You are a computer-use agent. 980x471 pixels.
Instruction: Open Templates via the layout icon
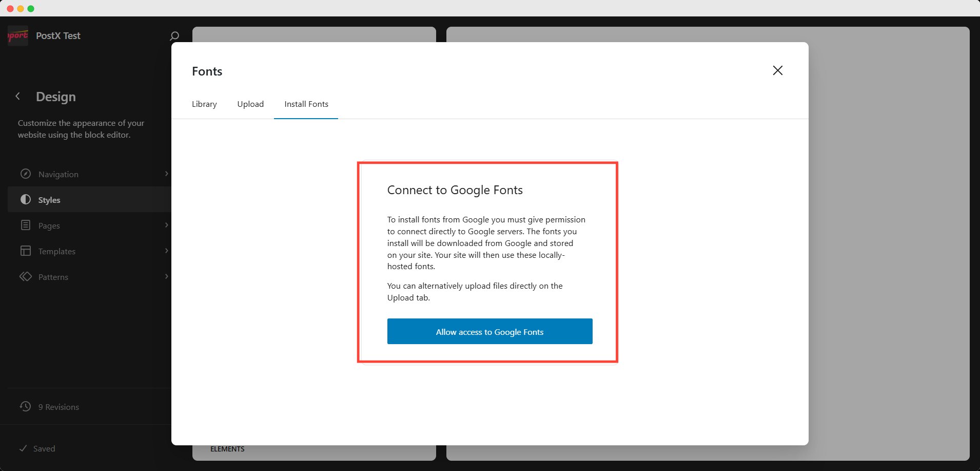26,251
